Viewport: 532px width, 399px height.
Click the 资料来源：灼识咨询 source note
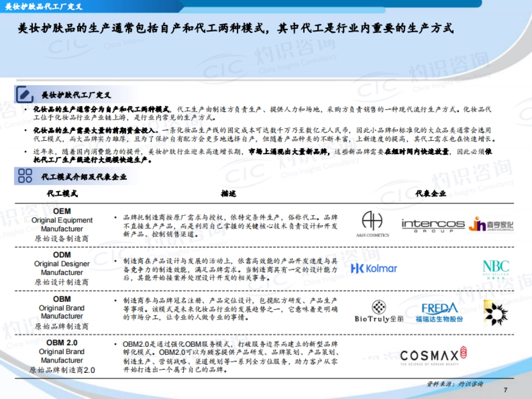(454, 383)
